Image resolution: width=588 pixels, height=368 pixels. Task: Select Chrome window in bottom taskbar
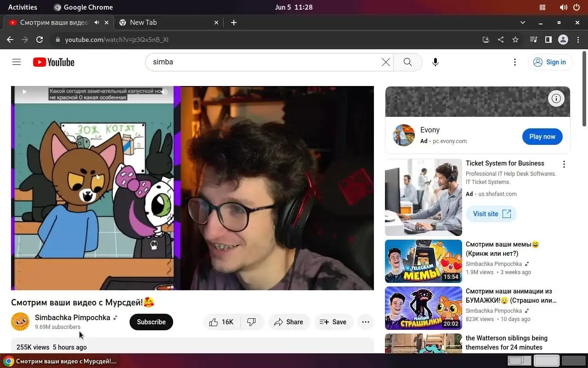pos(61,361)
